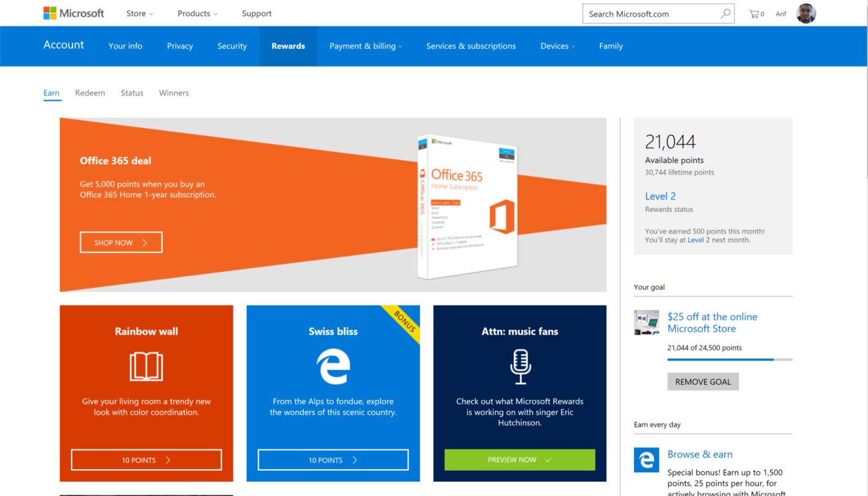Viewport: 868px width, 496px height.
Task: Open the Support menu item
Action: [257, 14]
